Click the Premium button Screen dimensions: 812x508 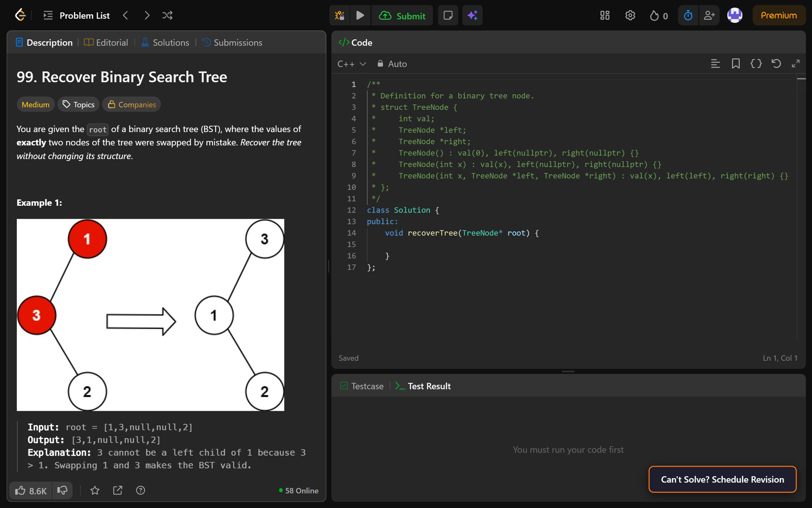pyautogui.click(x=778, y=16)
